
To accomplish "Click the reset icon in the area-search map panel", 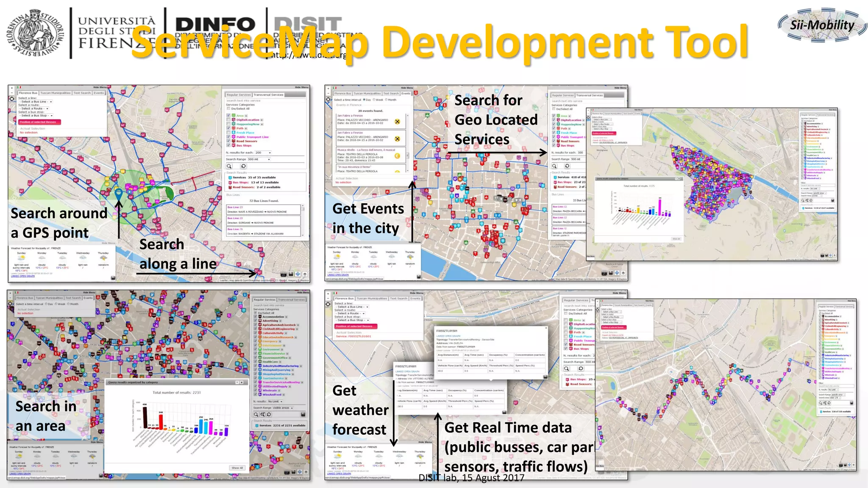I will coord(269,414).
